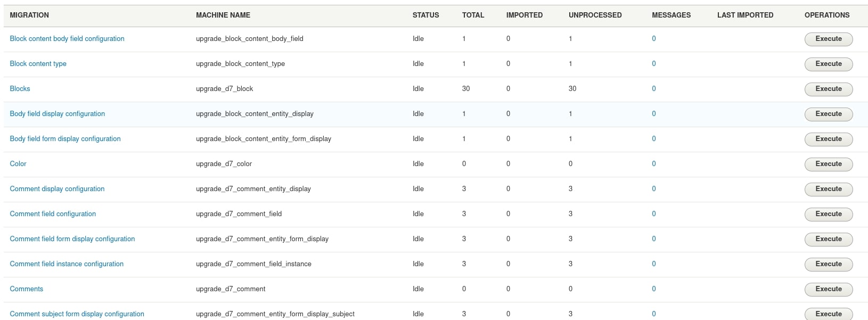868x320 pixels.
Task: Open the Comments migration link
Action: click(27, 289)
